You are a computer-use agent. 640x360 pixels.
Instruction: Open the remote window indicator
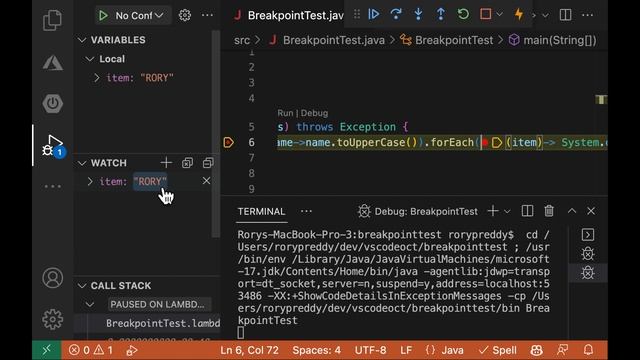pos(47,350)
